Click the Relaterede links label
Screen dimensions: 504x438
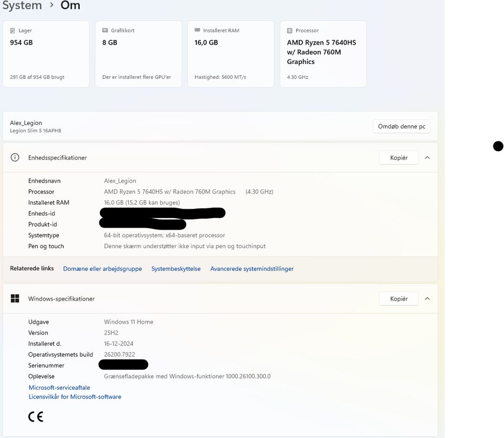[32, 269]
